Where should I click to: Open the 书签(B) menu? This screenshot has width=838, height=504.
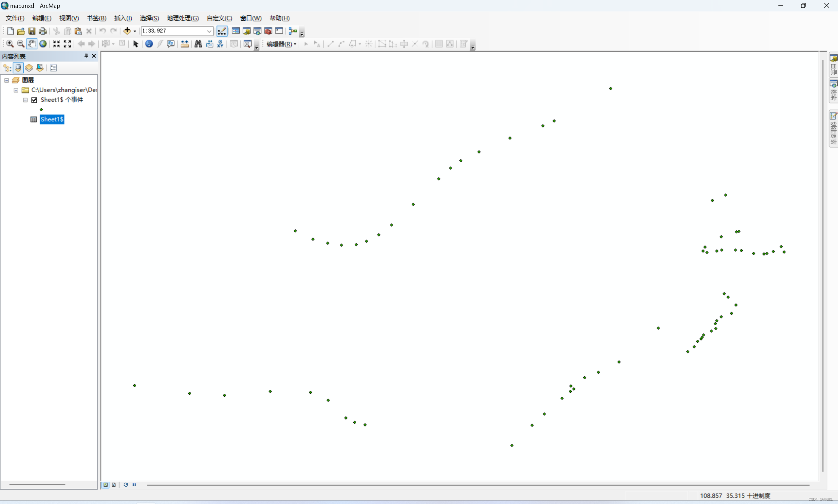(97, 18)
